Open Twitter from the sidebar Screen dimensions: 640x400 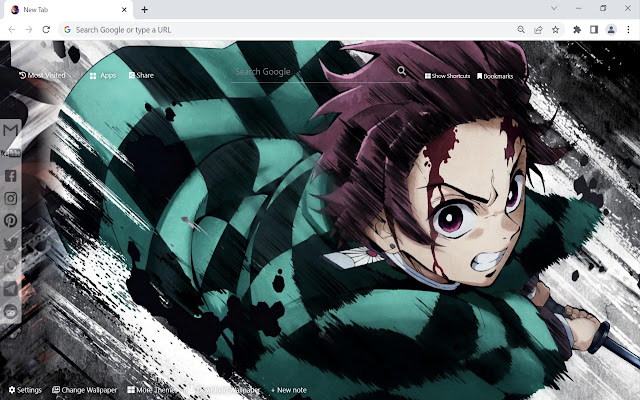(10, 244)
